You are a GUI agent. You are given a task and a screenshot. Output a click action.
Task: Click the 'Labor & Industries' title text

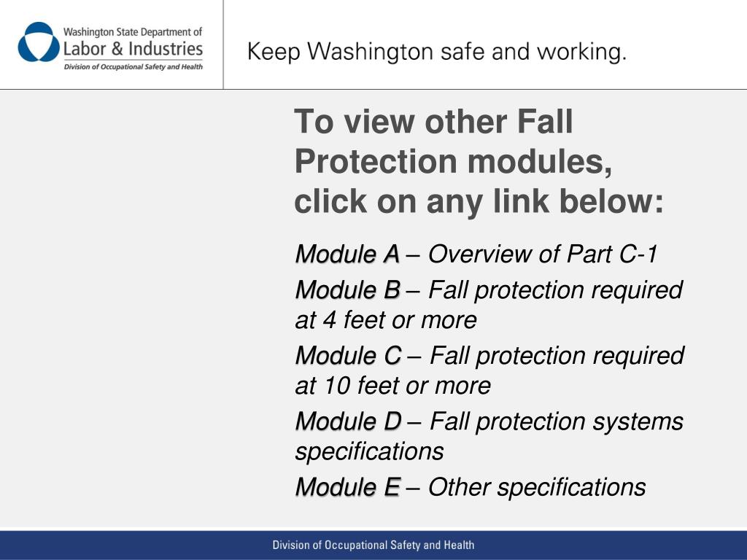[133, 49]
